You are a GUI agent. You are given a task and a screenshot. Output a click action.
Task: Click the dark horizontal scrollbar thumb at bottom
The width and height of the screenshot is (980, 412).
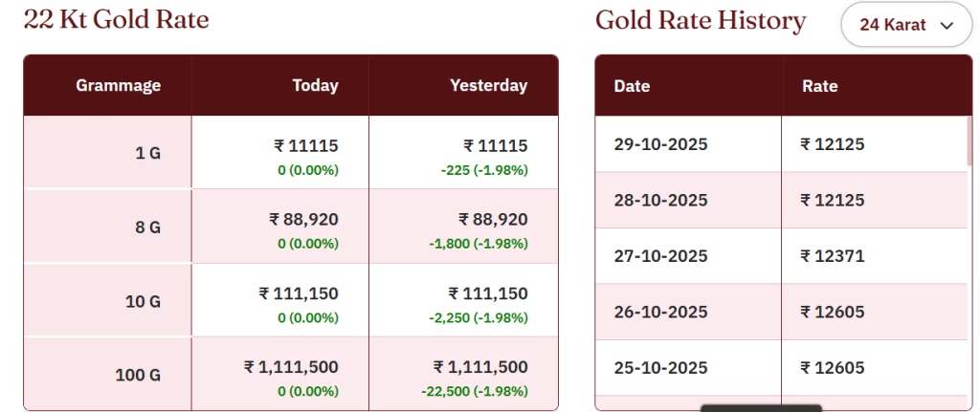point(761,408)
